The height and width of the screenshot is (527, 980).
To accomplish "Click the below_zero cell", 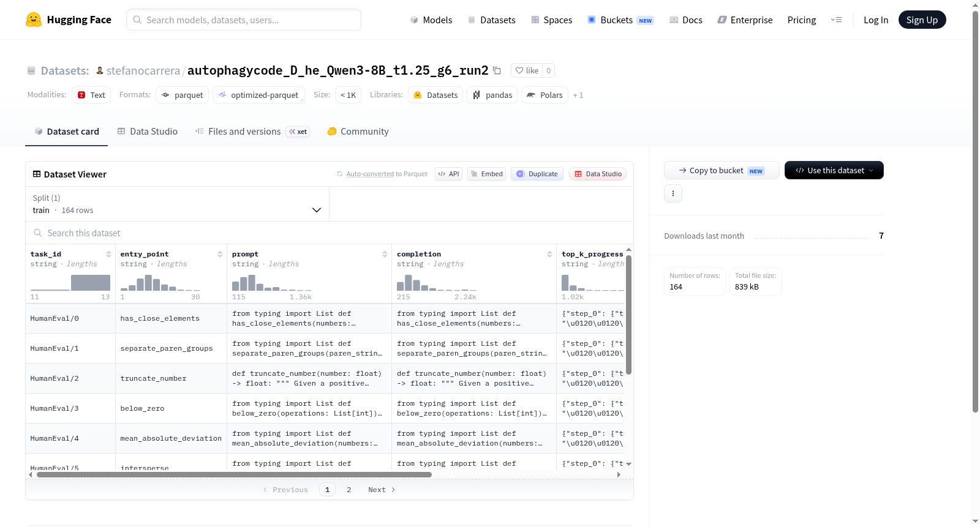I will [171, 408].
